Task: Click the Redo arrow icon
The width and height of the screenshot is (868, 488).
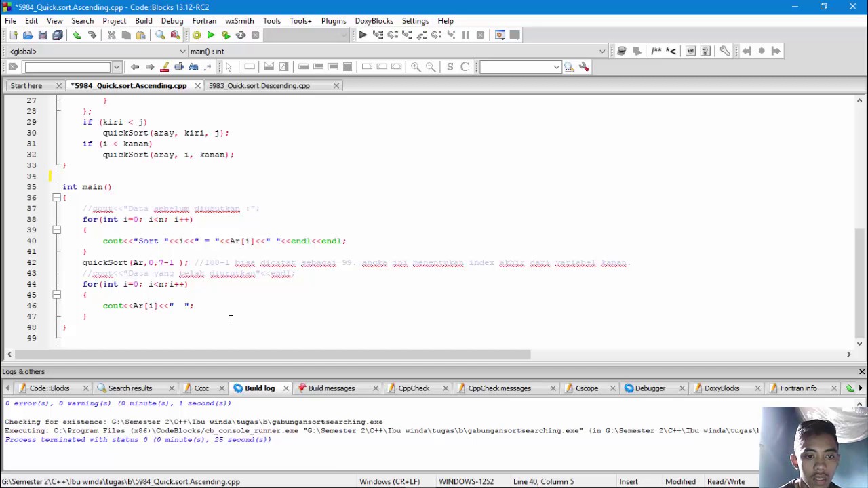Action: (x=92, y=35)
